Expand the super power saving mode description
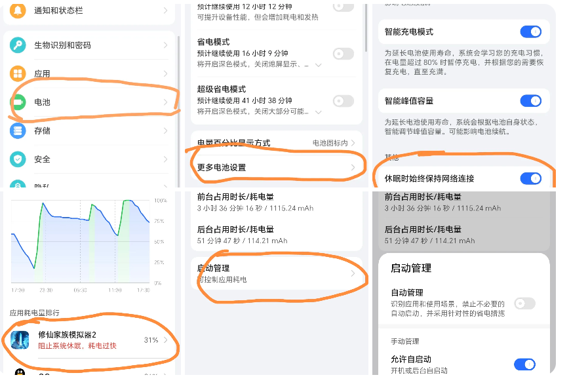569x392 pixels. (319, 112)
